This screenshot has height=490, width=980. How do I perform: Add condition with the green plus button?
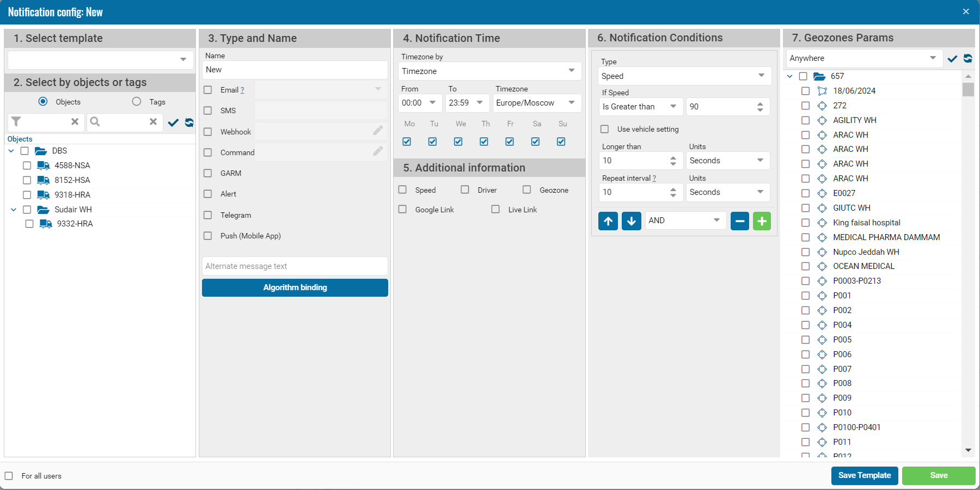tap(762, 221)
